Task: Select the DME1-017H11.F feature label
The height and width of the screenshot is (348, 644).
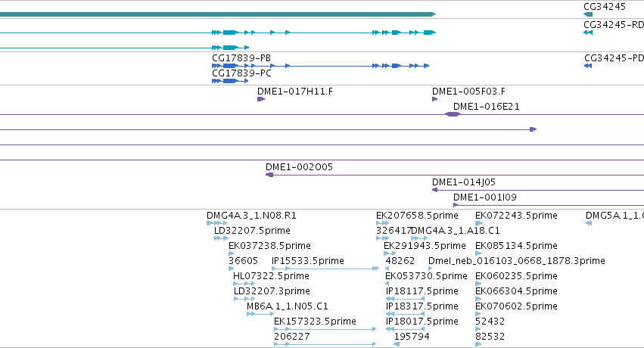Action: (x=295, y=91)
